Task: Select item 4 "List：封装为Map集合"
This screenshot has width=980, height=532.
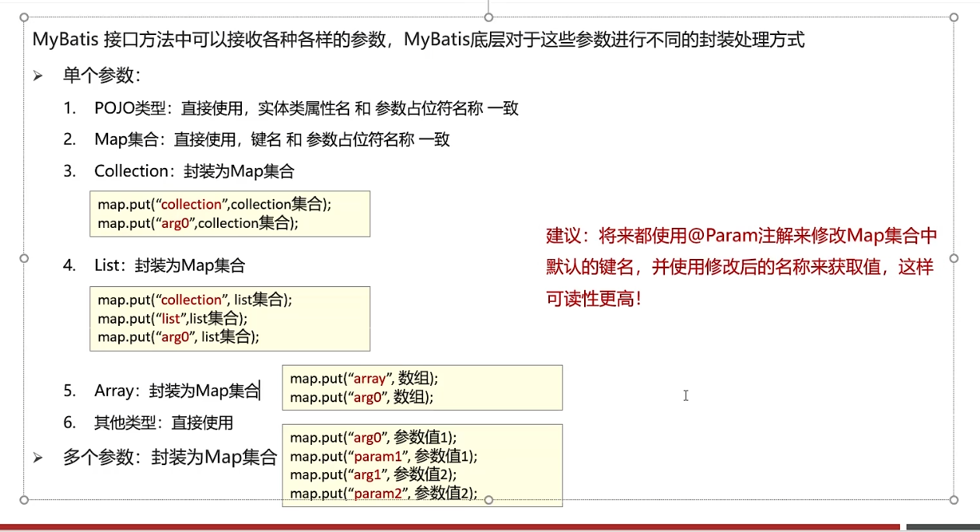Action: [x=170, y=265]
